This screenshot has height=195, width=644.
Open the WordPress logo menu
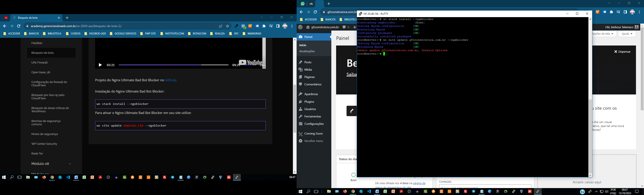tap(301, 27)
